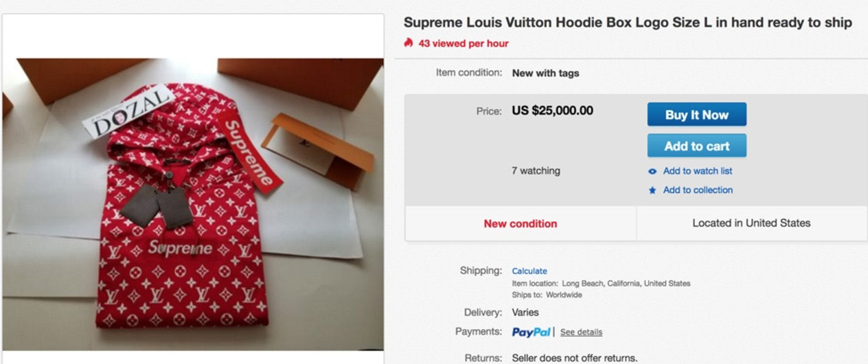Screen dimensions: 868x364
Task: Click the New with tags condition text
Action: [545, 73]
